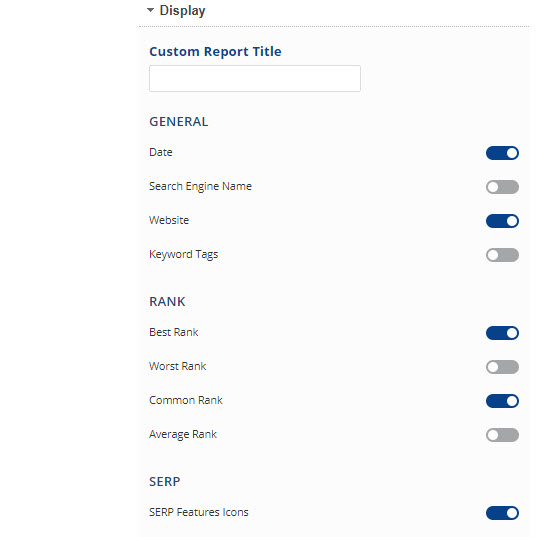Disable the Best Rank toggle
This screenshot has width=549, height=537.
(502, 333)
